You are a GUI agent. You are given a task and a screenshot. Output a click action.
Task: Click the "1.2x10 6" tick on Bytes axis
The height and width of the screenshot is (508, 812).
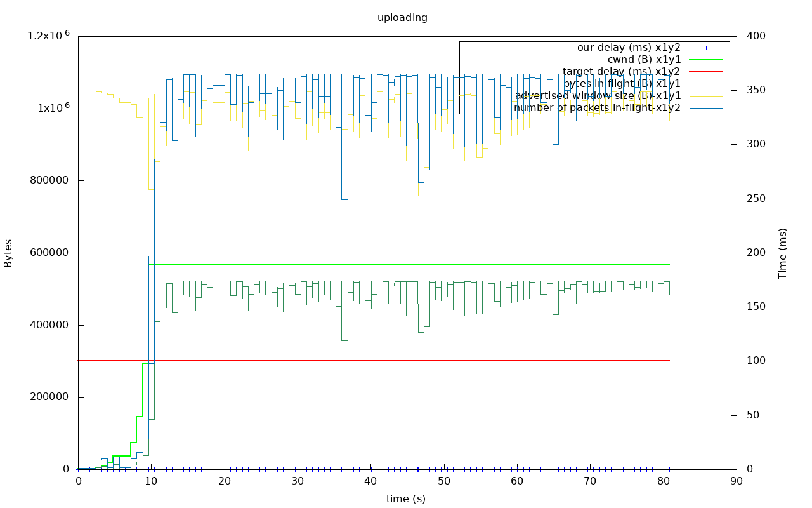49,35
